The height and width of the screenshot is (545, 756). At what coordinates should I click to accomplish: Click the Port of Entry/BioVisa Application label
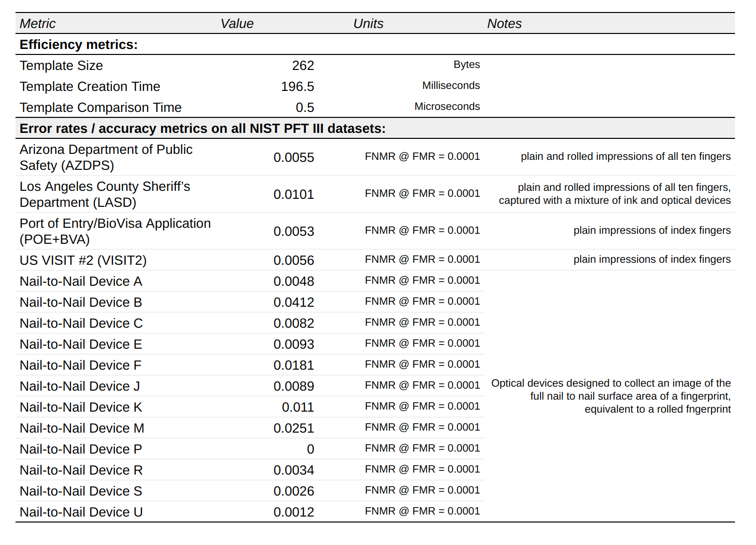pyautogui.click(x=115, y=231)
